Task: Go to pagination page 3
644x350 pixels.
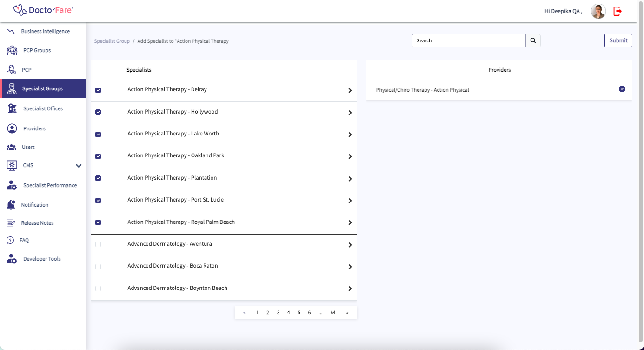Action: [x=278, y=313]
